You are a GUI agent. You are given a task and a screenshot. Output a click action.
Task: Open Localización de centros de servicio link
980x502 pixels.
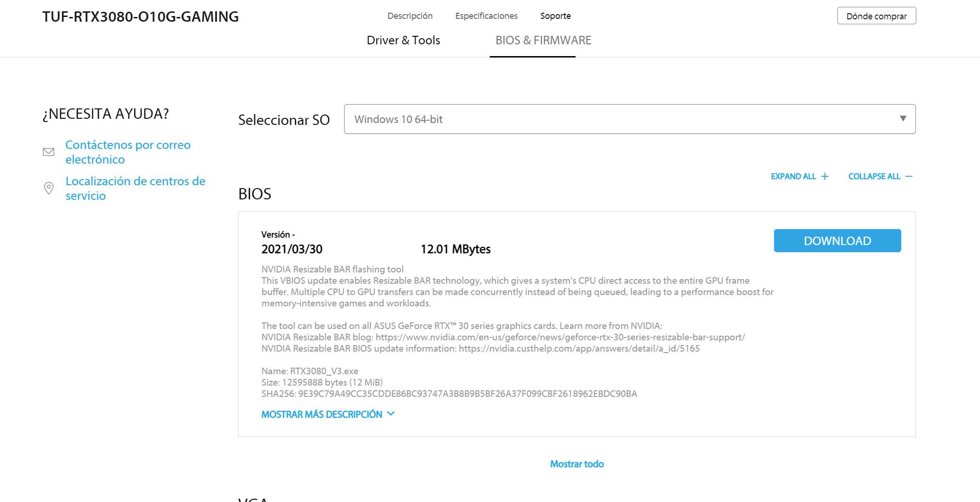(135, 188)
